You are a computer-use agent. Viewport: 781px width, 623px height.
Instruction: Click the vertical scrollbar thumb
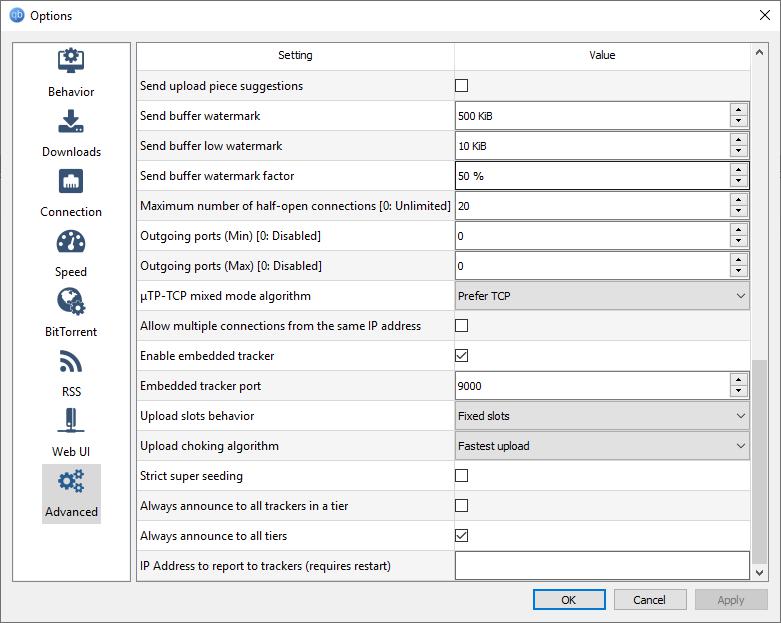759,461
